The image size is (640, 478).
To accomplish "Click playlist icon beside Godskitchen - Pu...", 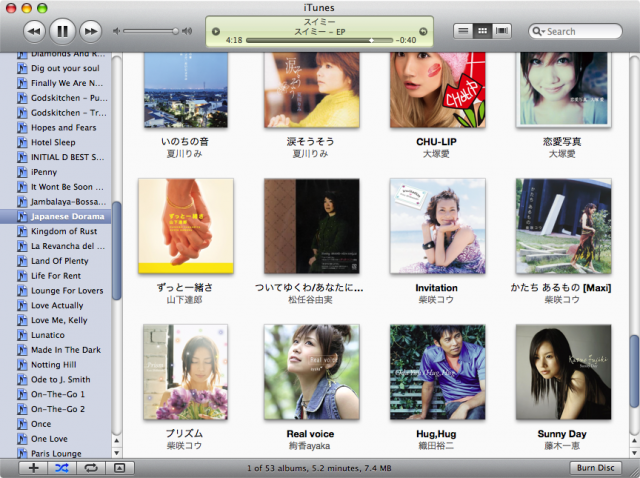I will (x=22, y=98).
